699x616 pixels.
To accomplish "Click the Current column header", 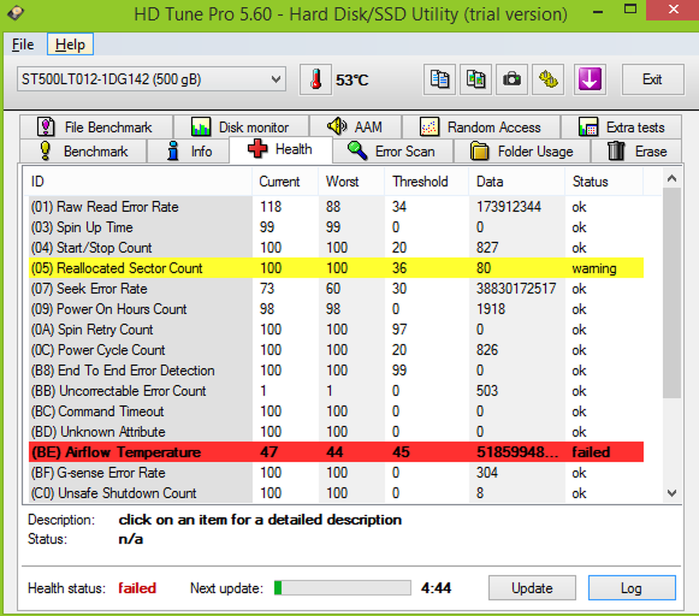I will pos(285,182).
